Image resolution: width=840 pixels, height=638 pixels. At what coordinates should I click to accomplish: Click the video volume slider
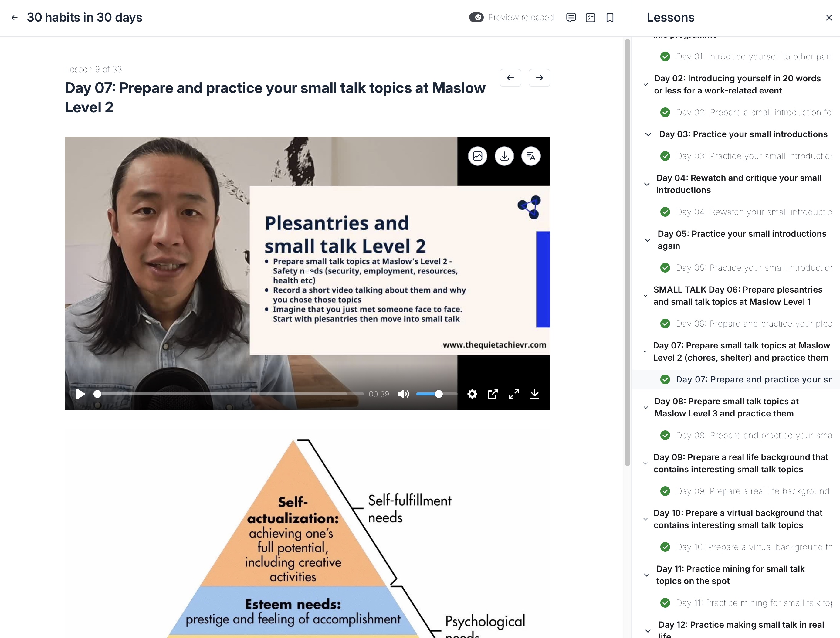coord(436,394)
